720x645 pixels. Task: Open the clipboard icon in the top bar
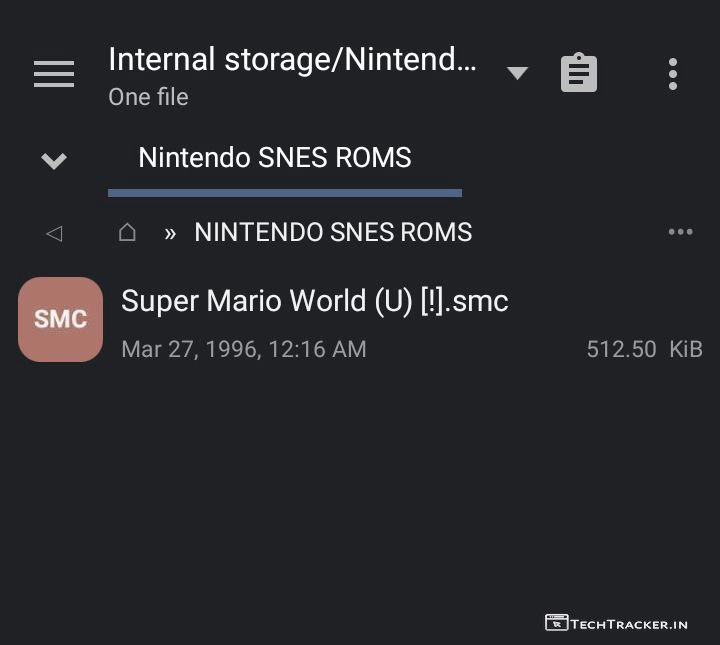pyautogui.click(x=579, y=74)
